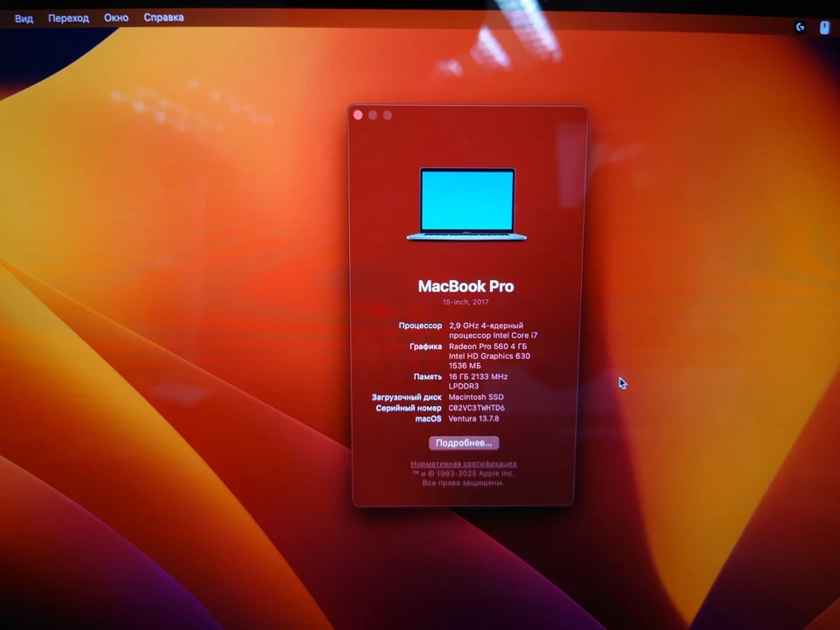
Task: Click the 'Intel HD Graphics 630' text
Action: click(x=490, y=356)
